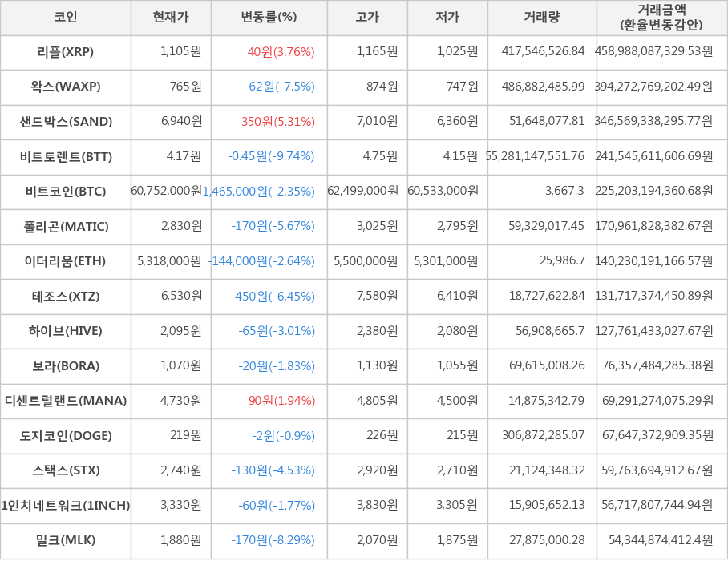Screen dimensions: 728x561
Task: Select 비트코인(BTC) in the coin list
Action: tap(66, 192)
